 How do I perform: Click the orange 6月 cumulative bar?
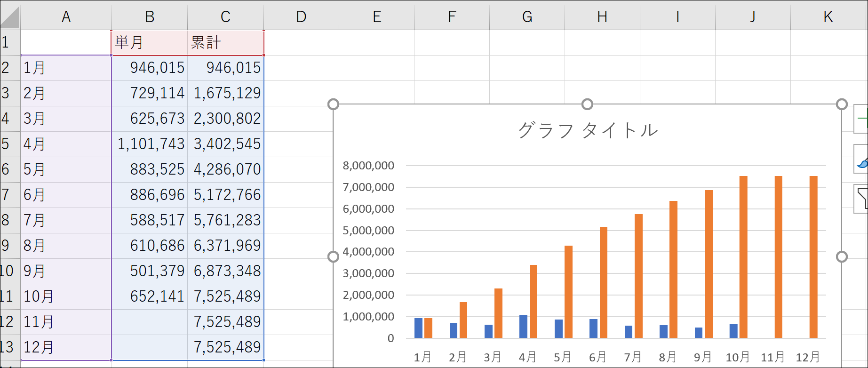coord(604,282)
